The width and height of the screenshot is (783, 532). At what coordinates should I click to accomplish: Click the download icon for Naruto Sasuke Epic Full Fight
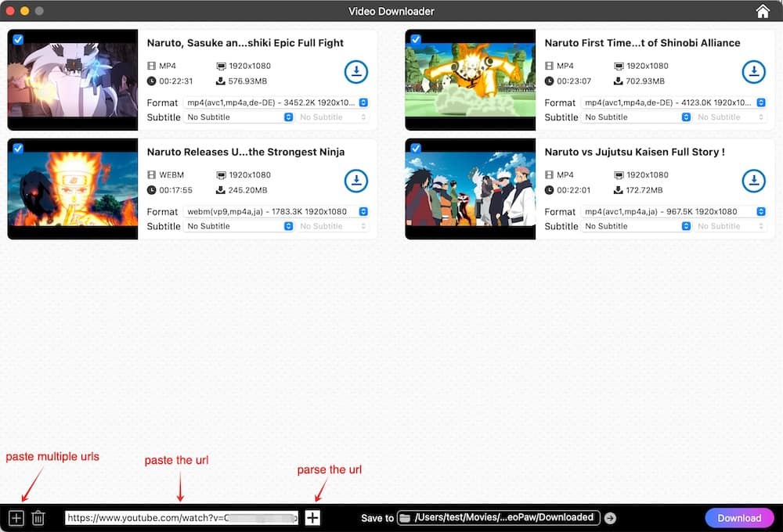(356, 71)
